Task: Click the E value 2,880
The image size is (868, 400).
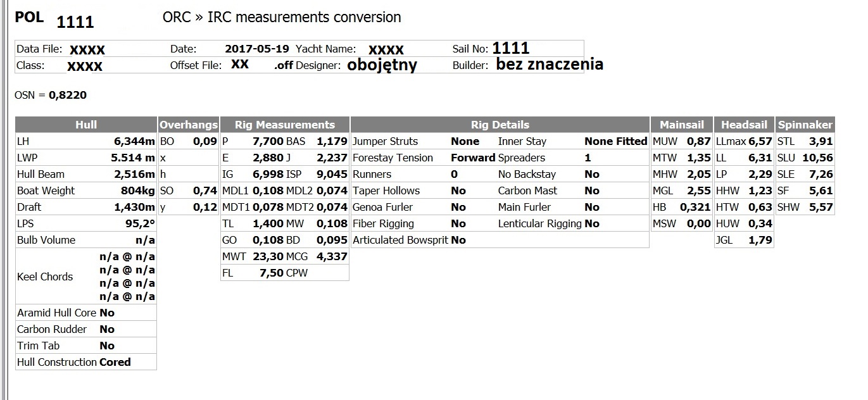Action: 268,158
